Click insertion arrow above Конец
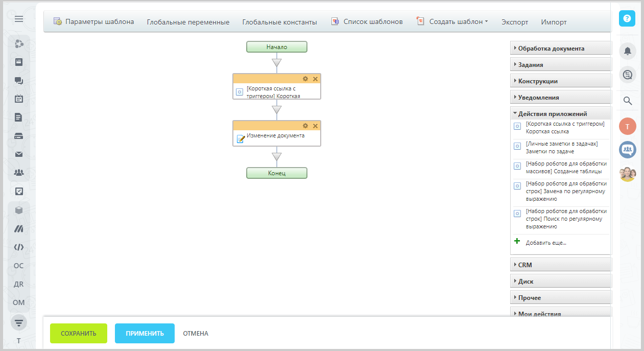 coord(277,157)
